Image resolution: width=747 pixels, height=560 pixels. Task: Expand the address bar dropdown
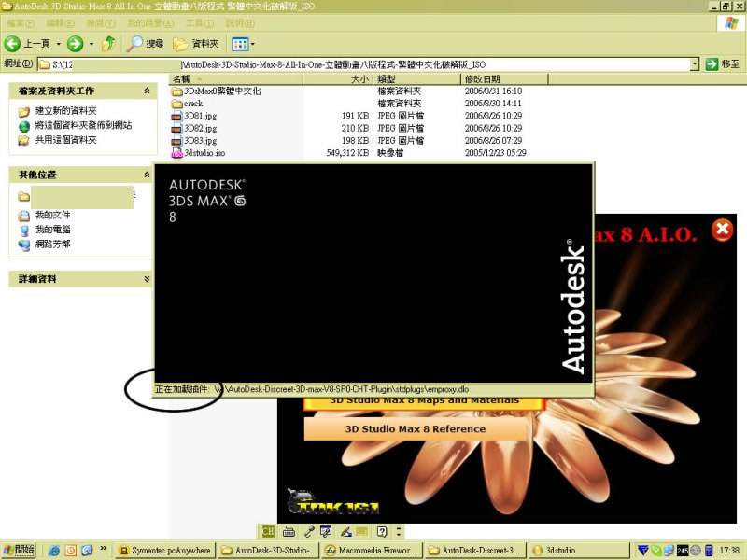click(695, 64)
